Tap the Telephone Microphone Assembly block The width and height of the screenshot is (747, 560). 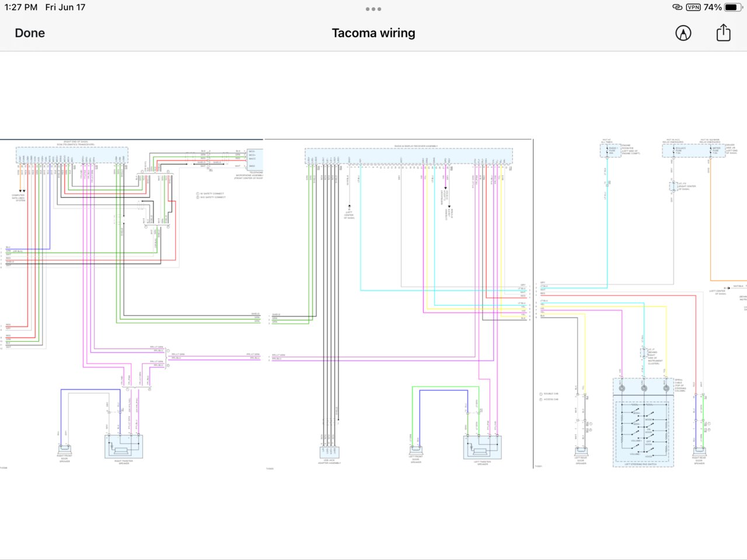(256, 159)
